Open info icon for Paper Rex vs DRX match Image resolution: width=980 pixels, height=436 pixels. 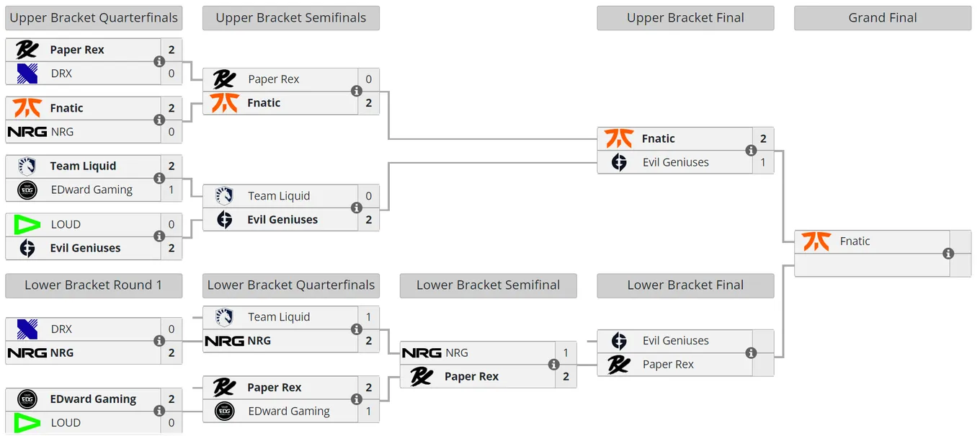click(x=159, y=61)
